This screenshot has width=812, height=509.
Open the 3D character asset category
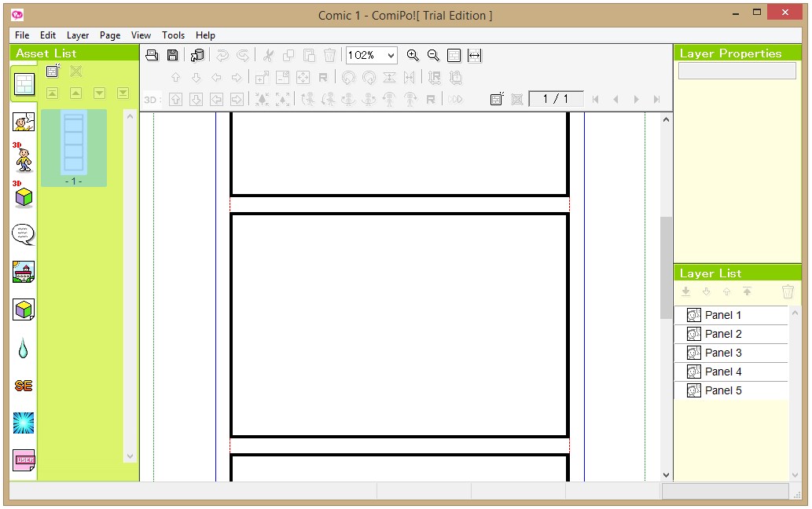pyautogui.click(x=24, y=158)
